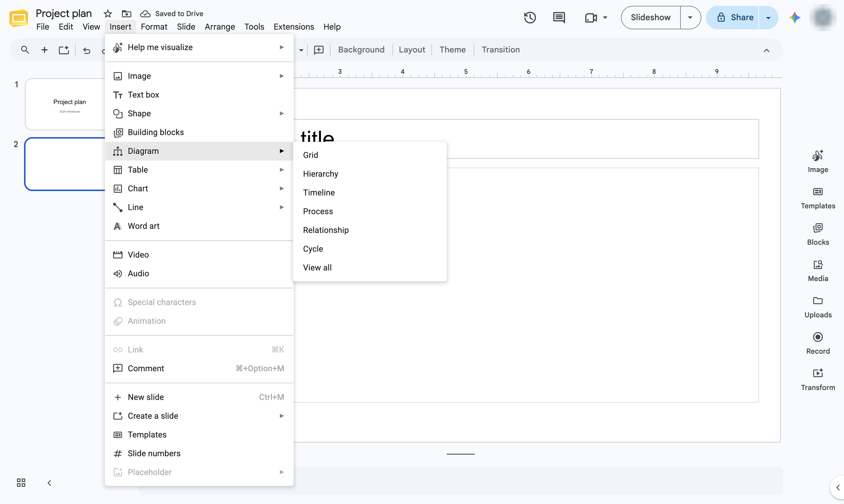Click the Background toolbar button

pos(361,50)
